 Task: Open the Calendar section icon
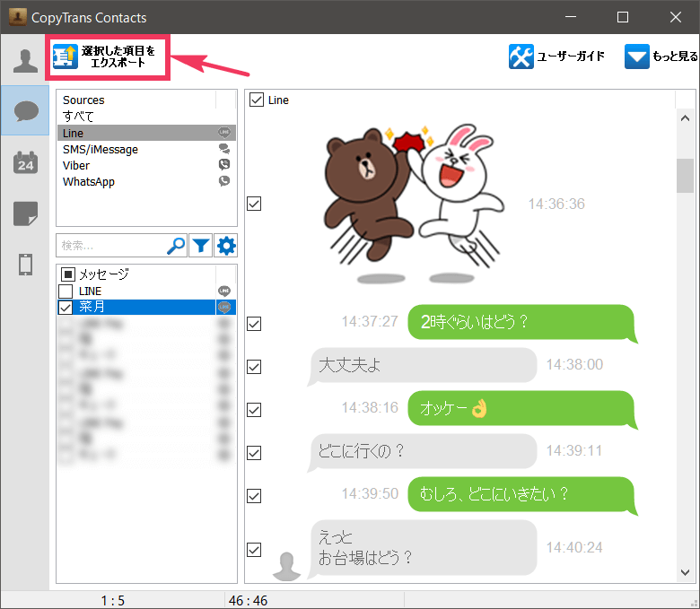coord(25,162)
